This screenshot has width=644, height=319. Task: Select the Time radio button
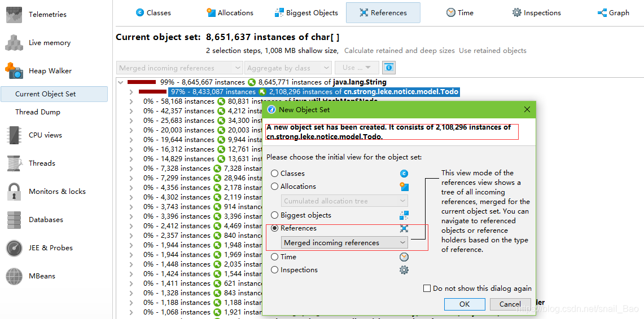[274, 257]
